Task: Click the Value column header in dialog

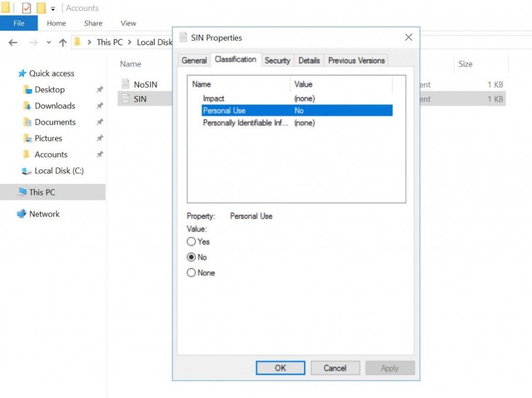Action: click(341, 84)
